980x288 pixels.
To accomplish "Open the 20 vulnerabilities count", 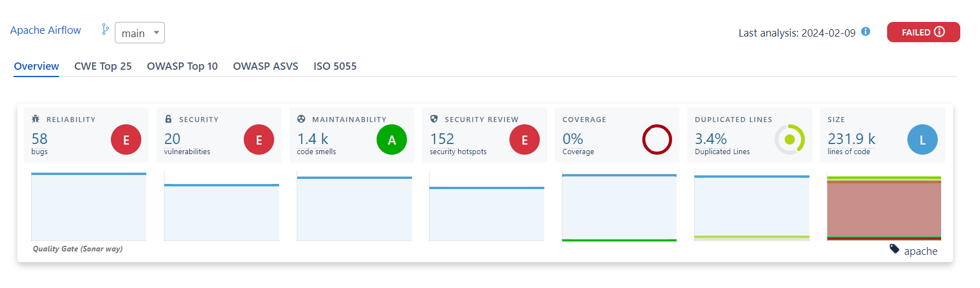I will click(x=172, y=139).
